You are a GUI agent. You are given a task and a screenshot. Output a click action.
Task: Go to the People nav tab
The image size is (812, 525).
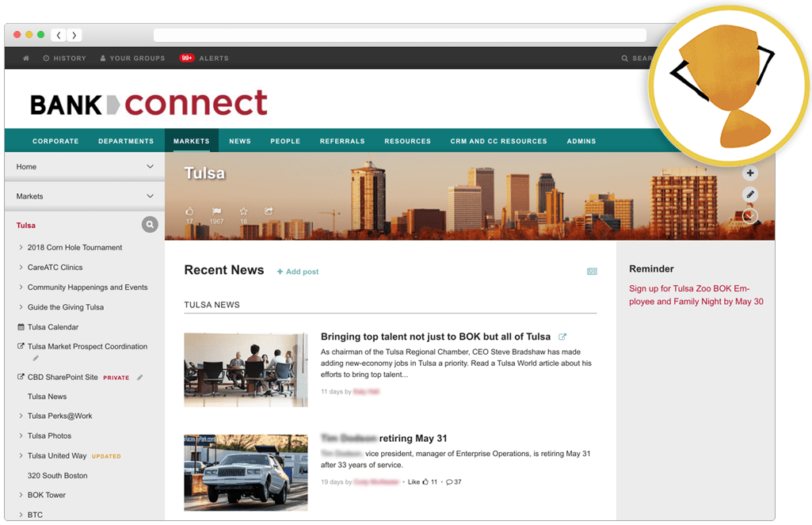[285, 141]
